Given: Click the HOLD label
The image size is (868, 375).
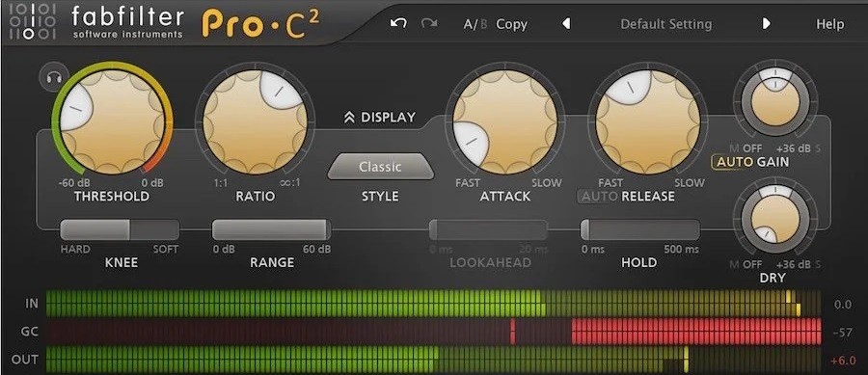Looking at the screenshot, I should tap(639, 263).
